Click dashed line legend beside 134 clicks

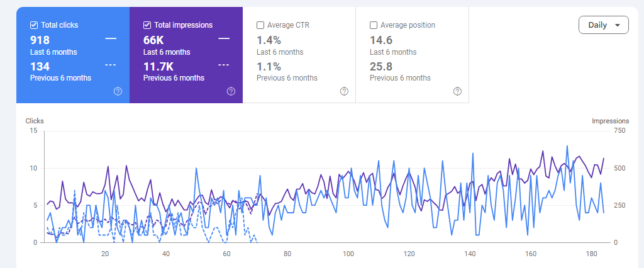click(x=111, y=65)
